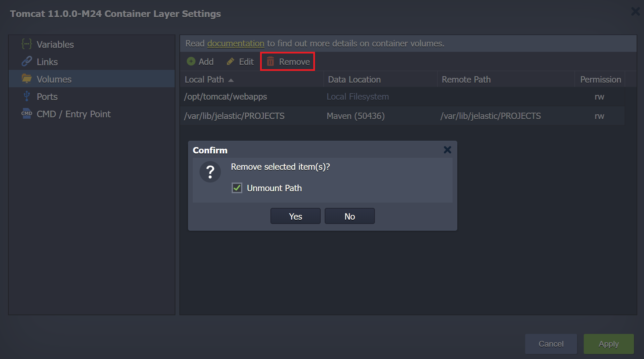The height and width of the screenshot is (359, 644).
Task: Click the Remove volume label
Action: (x=294, y=62)
